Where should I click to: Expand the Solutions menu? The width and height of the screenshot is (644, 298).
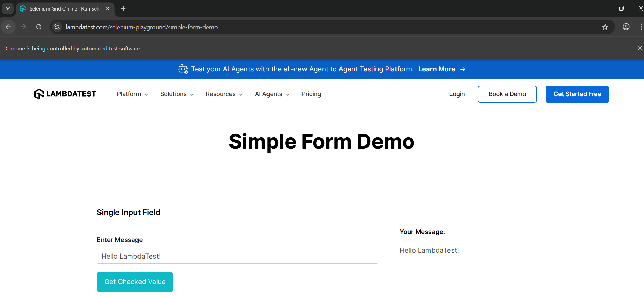(177, 94)
